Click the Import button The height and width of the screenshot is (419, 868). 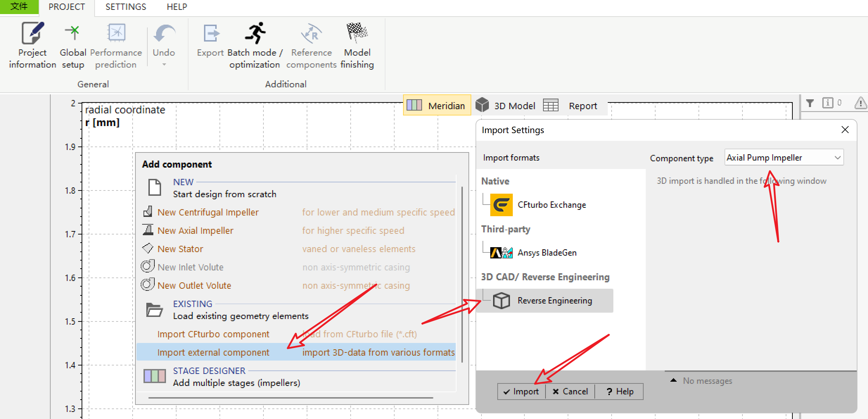pyautogui.click(x=521, y=392)
